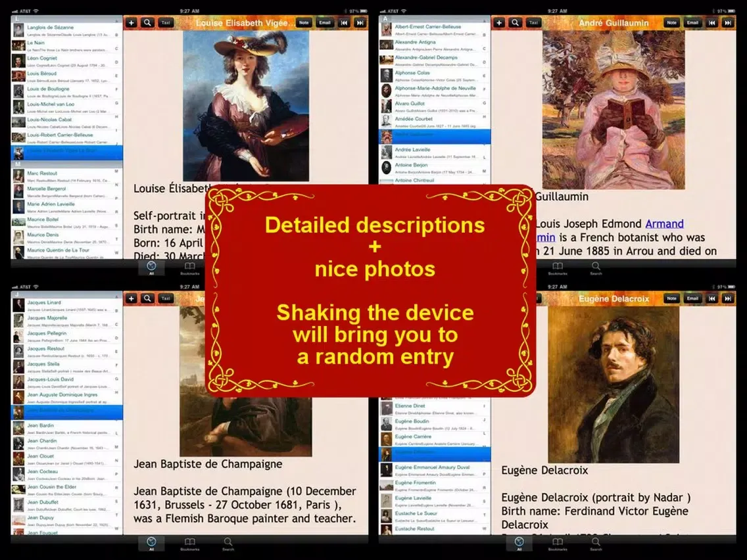Select Maurice Denis in the list
Screen dimensions: 747x560
[x=66, y=238]
